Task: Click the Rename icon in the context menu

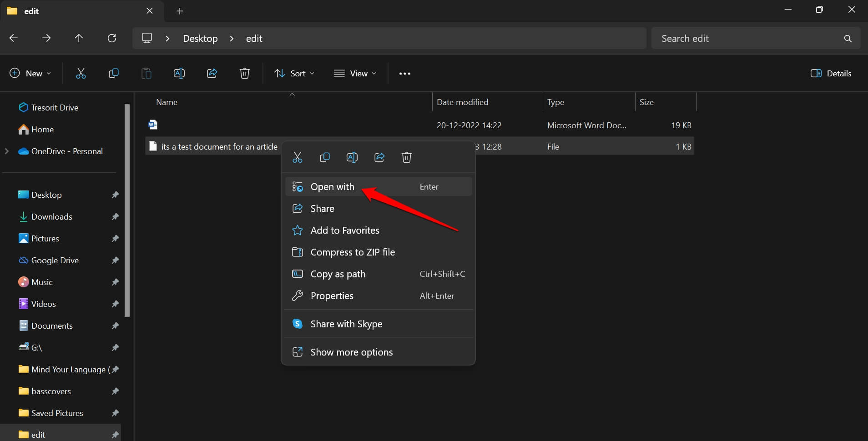Action: point(352,157)
